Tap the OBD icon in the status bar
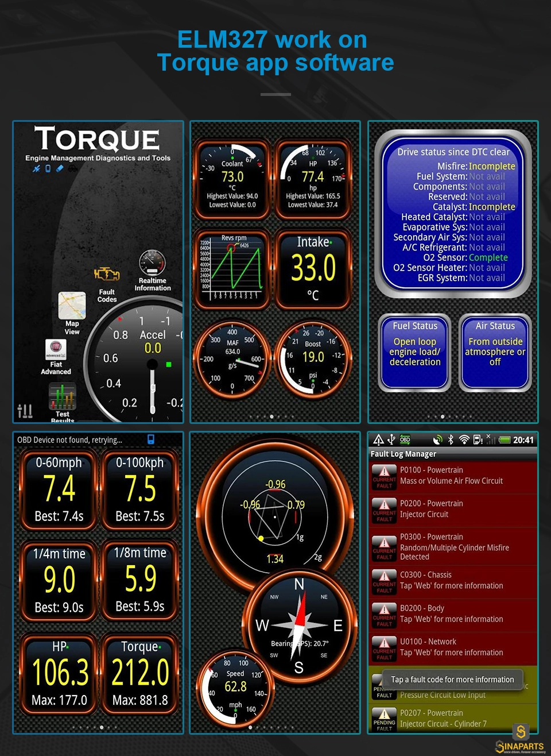This screenshot has height=756, width=551. tap(405, 440)
